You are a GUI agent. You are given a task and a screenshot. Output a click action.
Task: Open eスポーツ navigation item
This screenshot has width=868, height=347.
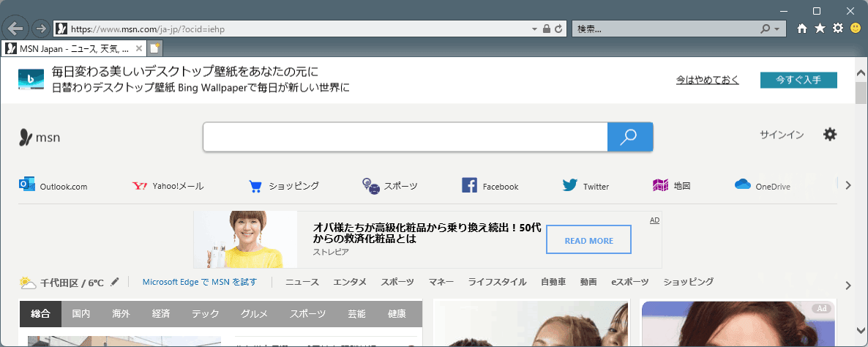click(630, 283)
